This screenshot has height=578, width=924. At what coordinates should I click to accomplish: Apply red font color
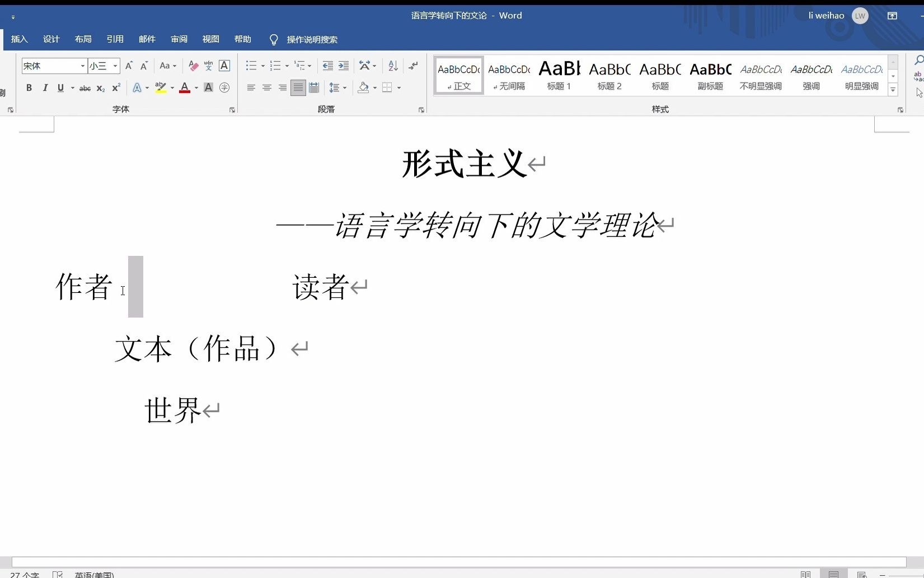[x=185, y=87]
